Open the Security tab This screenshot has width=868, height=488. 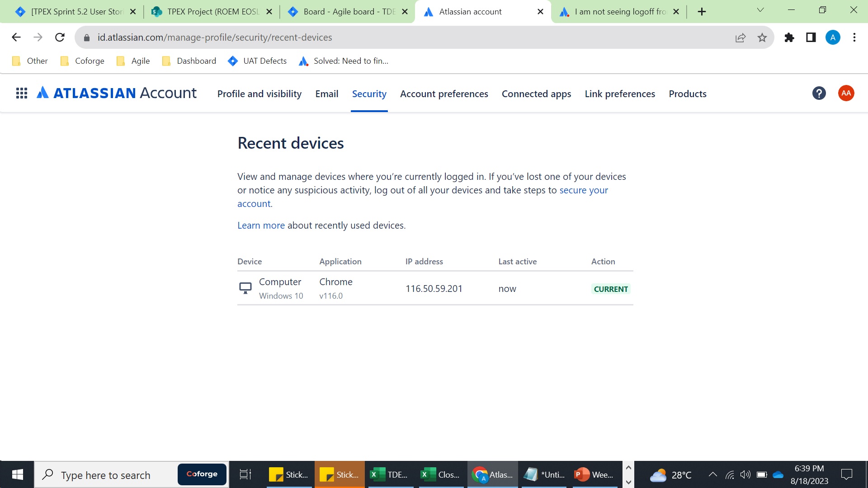369,94
